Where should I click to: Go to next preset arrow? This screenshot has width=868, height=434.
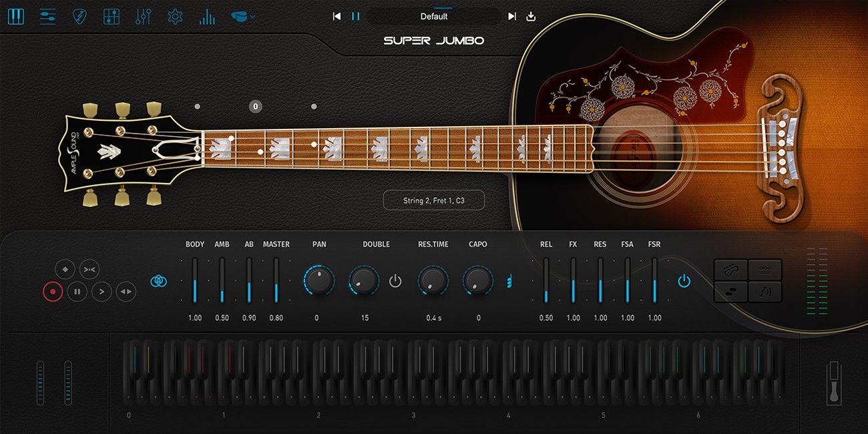pyautogui.click(x=512, y=16)
